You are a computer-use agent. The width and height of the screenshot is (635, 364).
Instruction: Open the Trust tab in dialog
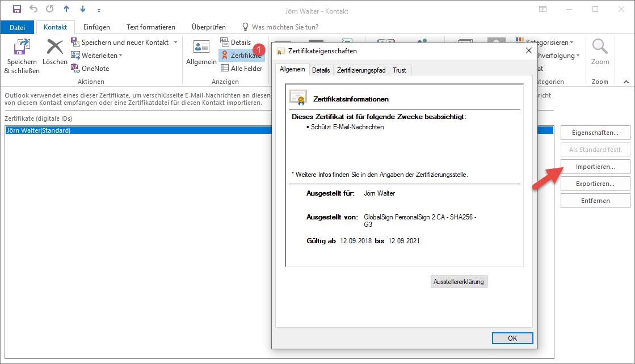(399, 70)
